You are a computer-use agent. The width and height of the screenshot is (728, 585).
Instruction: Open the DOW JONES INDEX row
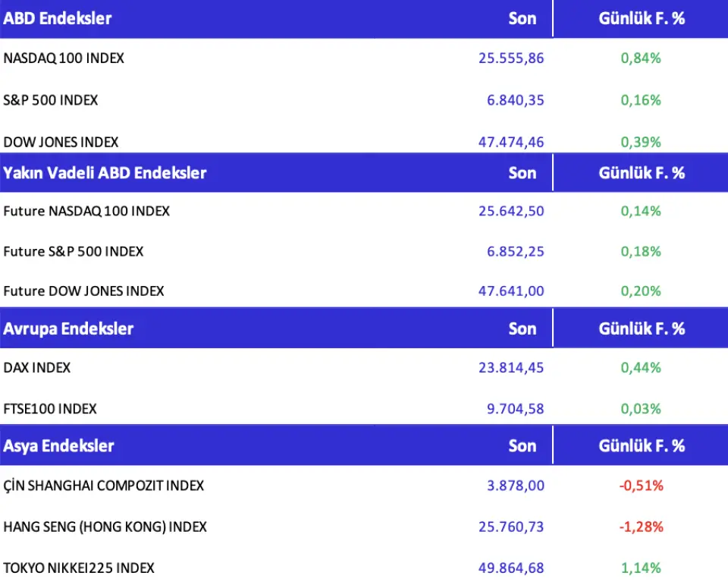click(x=61, y=142)
